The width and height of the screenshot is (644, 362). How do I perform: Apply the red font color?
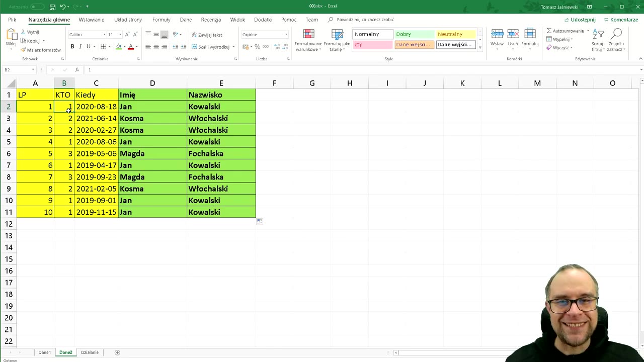coord(131,46)
